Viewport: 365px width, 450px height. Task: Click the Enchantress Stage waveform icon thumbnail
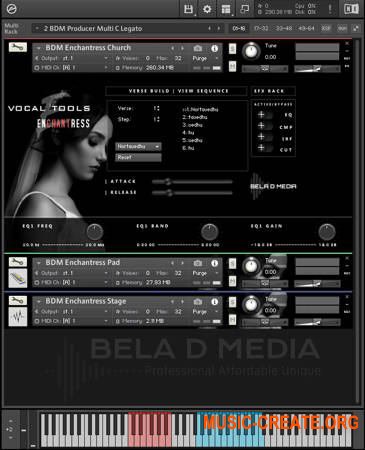coord(18,316)
